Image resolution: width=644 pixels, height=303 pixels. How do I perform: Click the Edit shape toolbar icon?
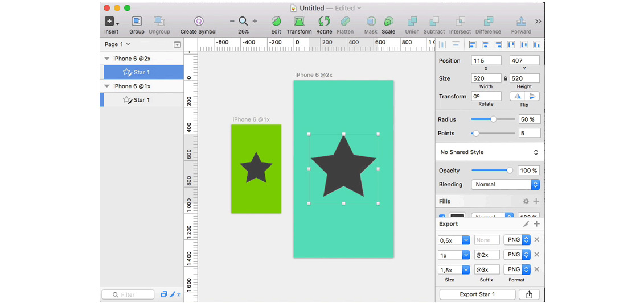(x=276, y=22)
